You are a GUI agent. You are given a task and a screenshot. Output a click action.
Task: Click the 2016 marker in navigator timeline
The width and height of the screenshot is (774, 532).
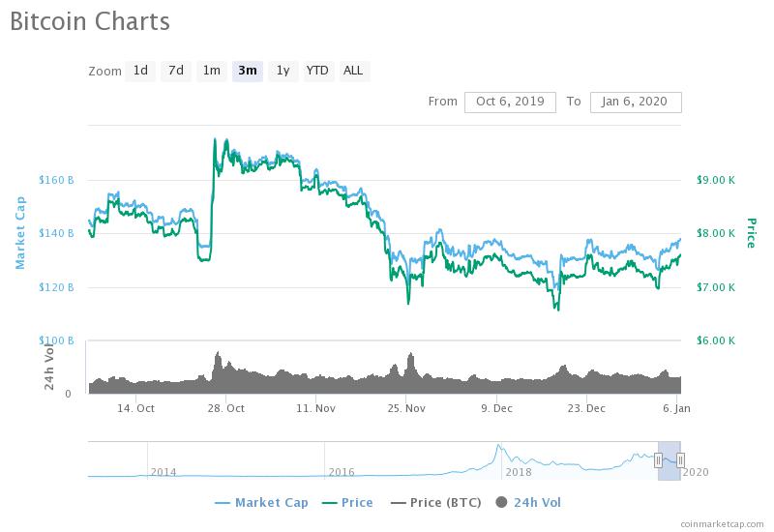click(342, 472)
